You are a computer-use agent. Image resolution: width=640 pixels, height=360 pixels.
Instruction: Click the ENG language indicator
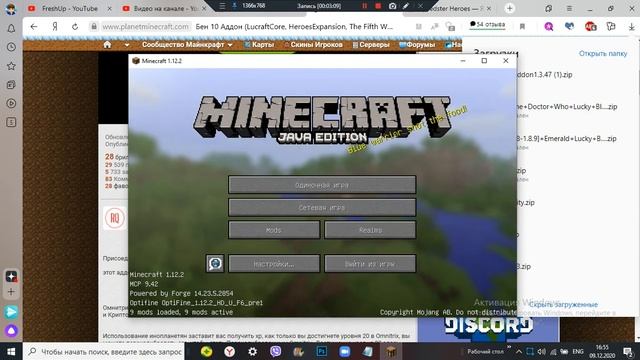[578, 351]
